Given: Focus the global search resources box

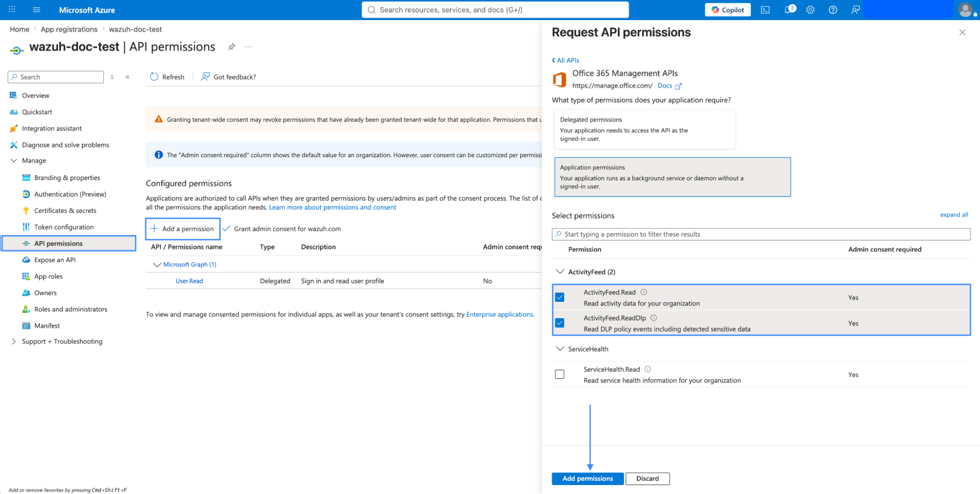Looking at the screenshot, I should [x=495, y=10].
